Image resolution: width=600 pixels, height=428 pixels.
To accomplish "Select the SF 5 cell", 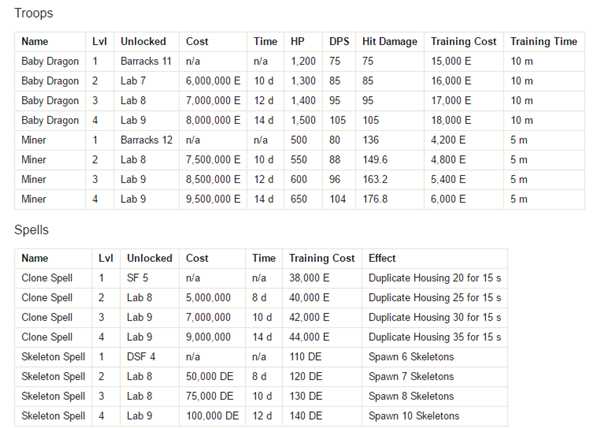I will click(137, 278).
